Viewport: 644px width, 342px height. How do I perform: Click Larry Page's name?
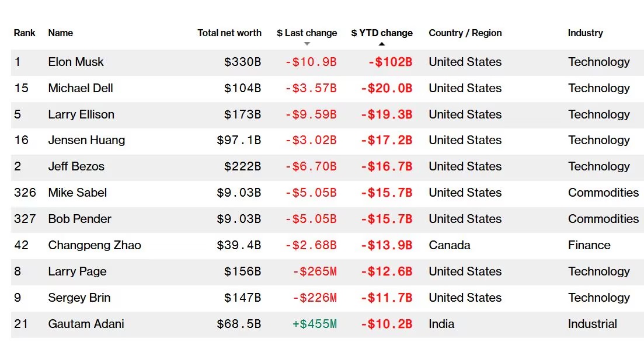click(77, 271)
